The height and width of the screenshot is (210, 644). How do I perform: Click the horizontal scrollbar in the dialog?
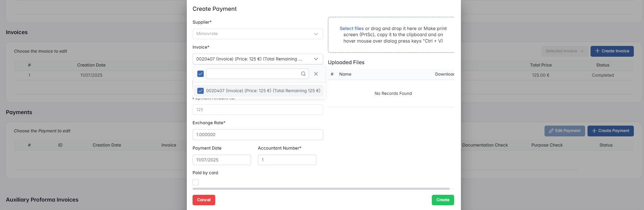point(321,189)
